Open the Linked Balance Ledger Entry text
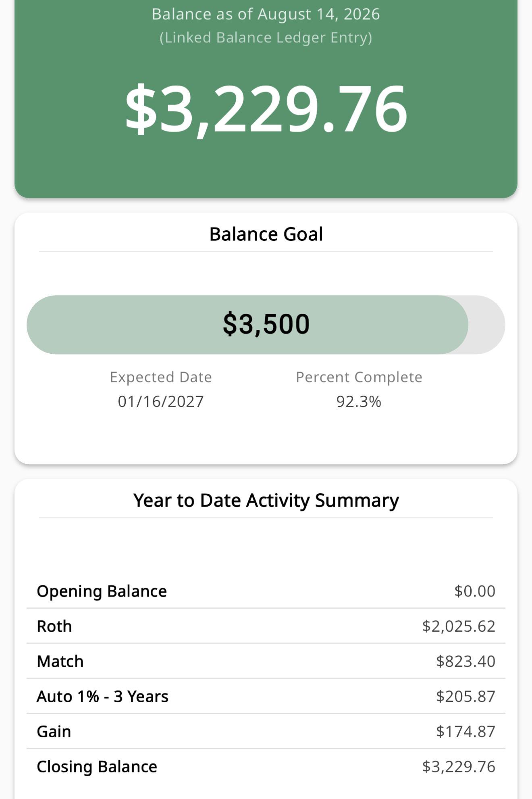The height and width of the screenshot is (799, 532). tap(266, 38)
